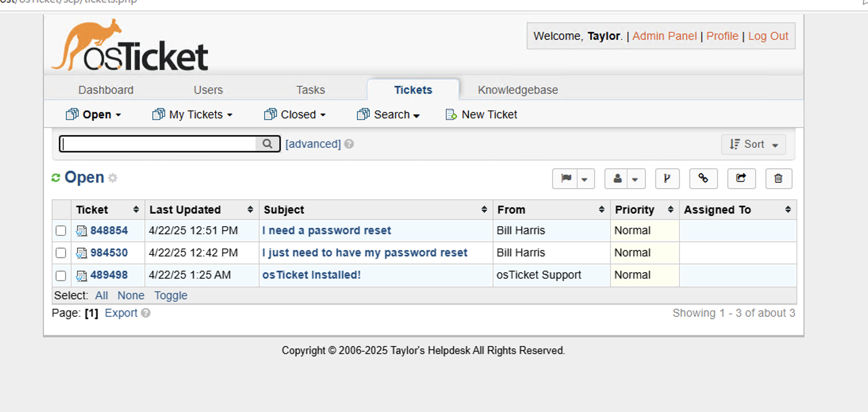Switch to the Knowledgebase tab
The height and width of the screenshot is (412, 868).
pos(518,90)
